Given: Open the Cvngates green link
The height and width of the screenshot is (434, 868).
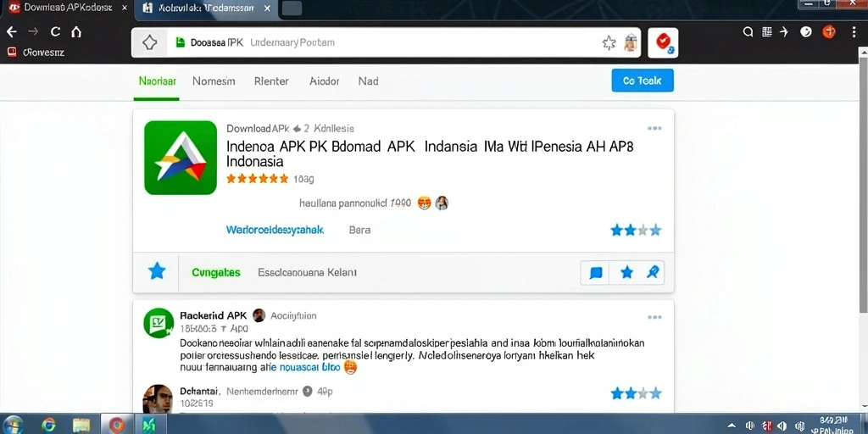Looking at the screenshot, I should click(216, 272).
